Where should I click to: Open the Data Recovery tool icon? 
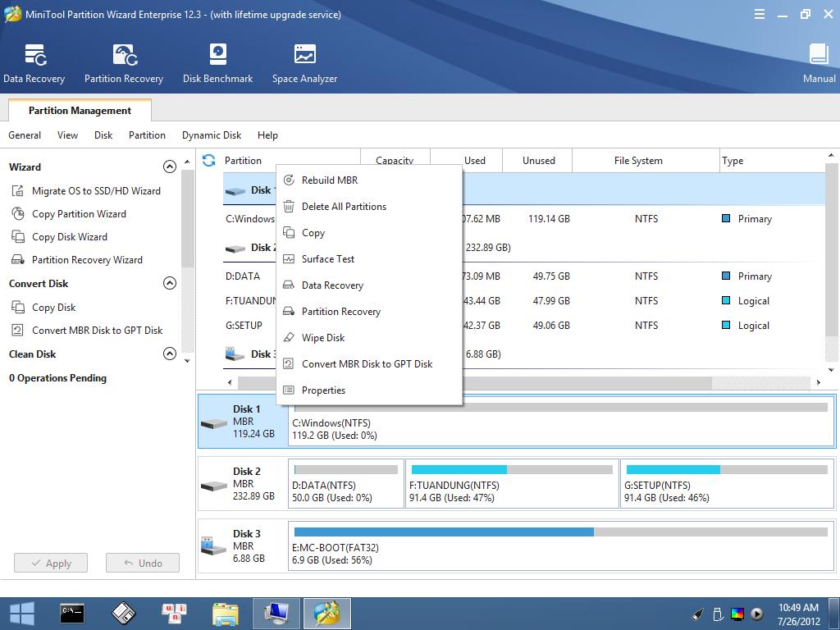click(x=34, y=56)
